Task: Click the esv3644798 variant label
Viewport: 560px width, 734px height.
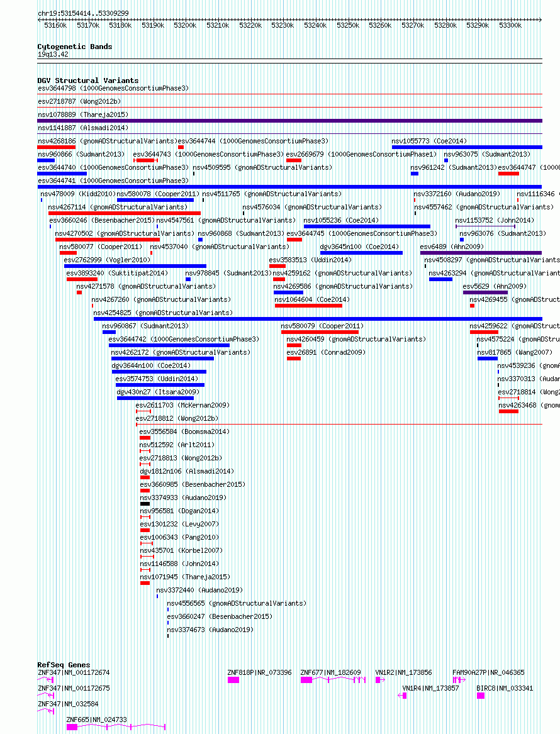Action: point(113,89)
